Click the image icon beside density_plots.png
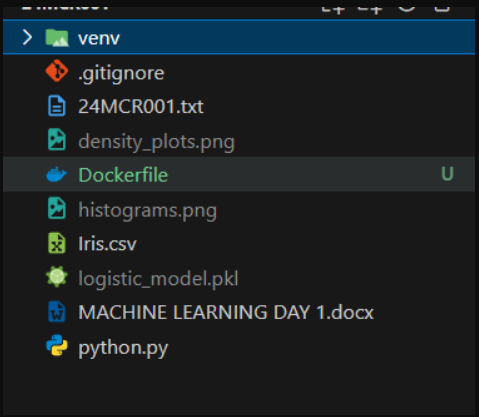Viewport: 479px width, 417px height. 57,140
